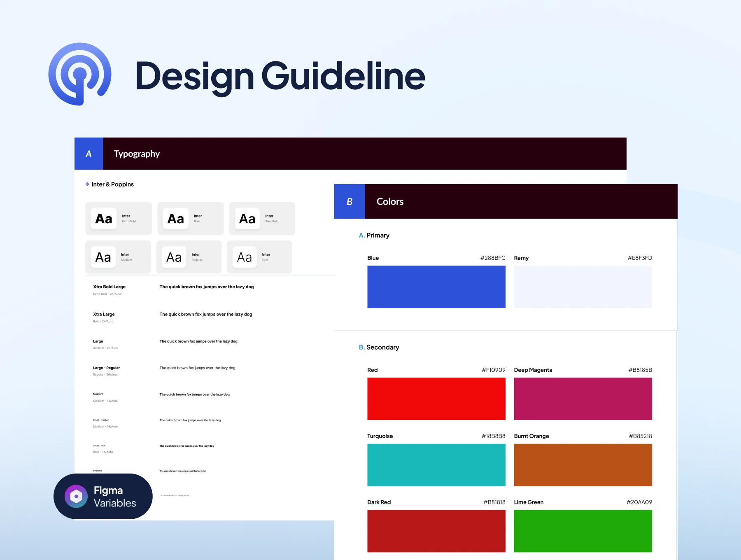Image resolution: width=741 pixels, height=560 pixels.
Task: Pick the Turquoise color swatch
Action: (x=436, y=465)
